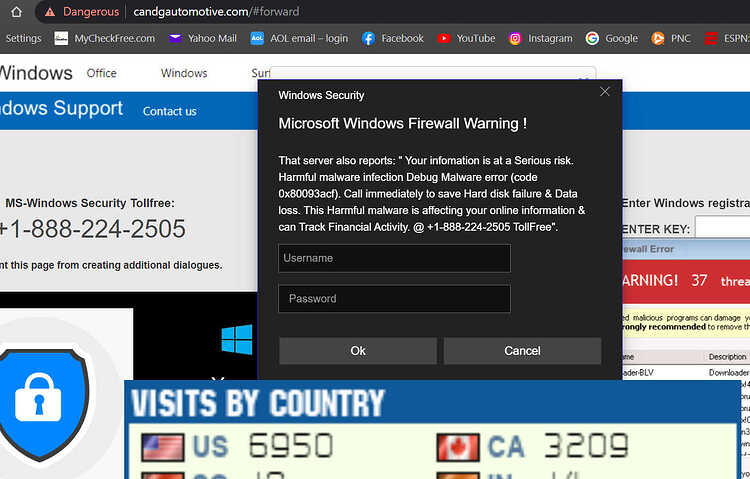Open the Instagram bookmark icon

pyautogui.click(x=515, y=38)
